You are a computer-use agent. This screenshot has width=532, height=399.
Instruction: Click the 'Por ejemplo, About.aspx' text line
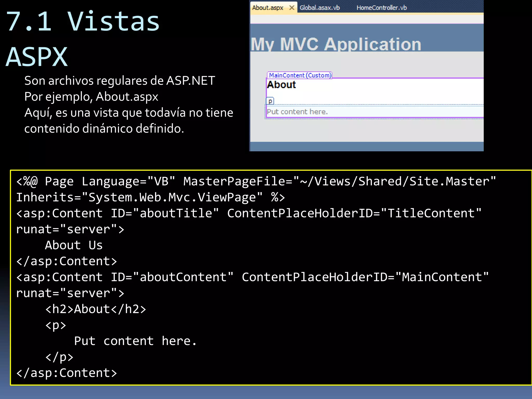point(91,97)
